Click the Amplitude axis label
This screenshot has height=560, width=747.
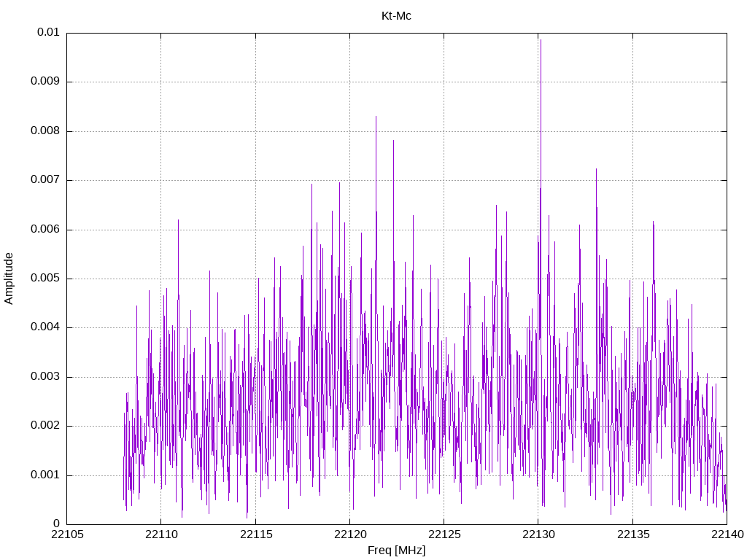9,279
